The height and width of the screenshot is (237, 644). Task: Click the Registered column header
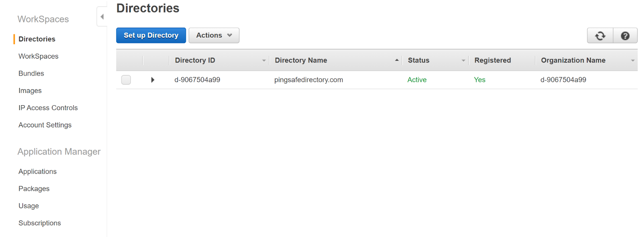492,60
